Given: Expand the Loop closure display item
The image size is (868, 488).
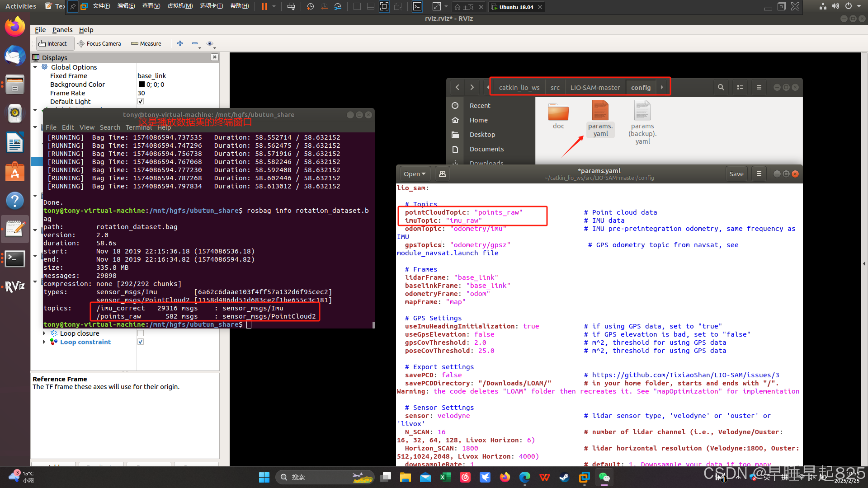Looking at the screenshot, I should click(x=44, y=333).
